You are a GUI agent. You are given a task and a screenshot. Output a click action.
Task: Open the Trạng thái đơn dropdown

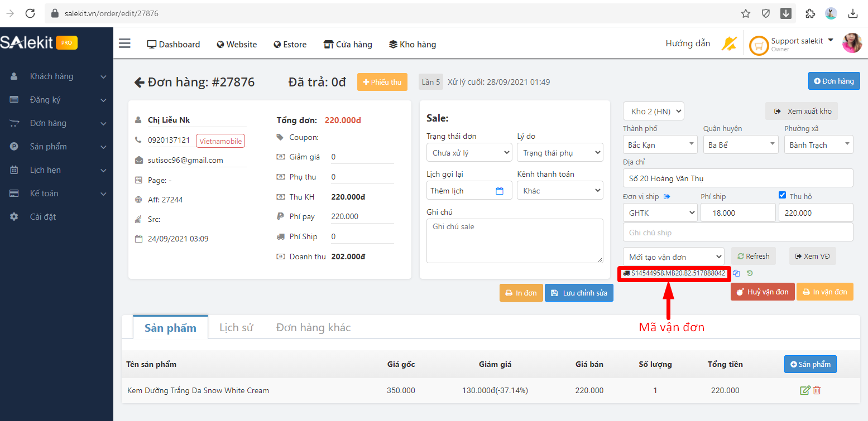[469, 152]
